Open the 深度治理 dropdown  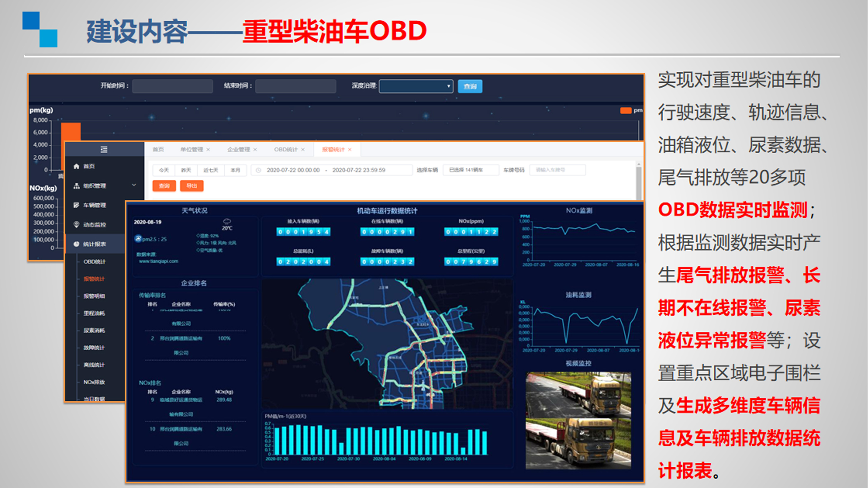(416, 86)
